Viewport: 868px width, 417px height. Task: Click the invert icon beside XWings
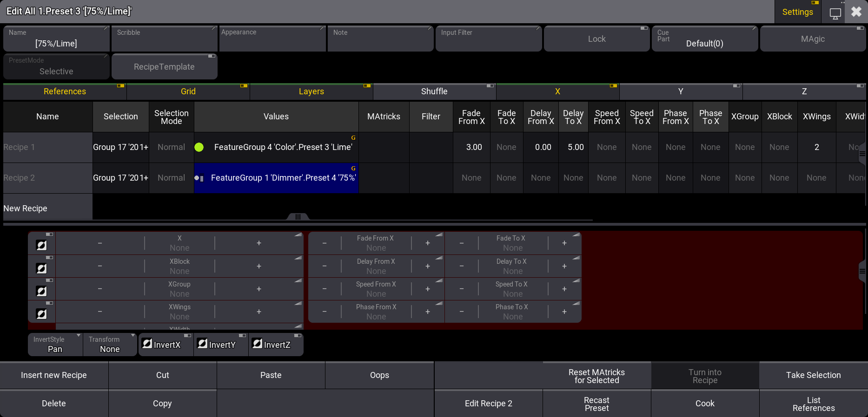point(41,314)
